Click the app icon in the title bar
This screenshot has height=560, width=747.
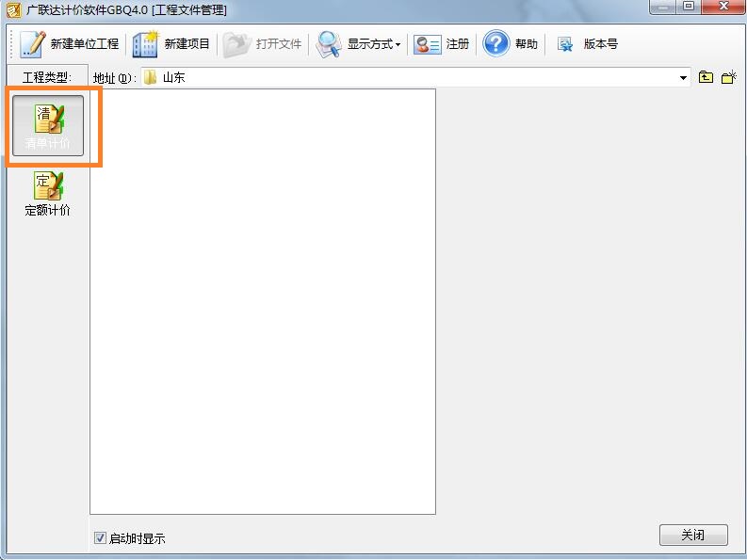coord(14,10)
